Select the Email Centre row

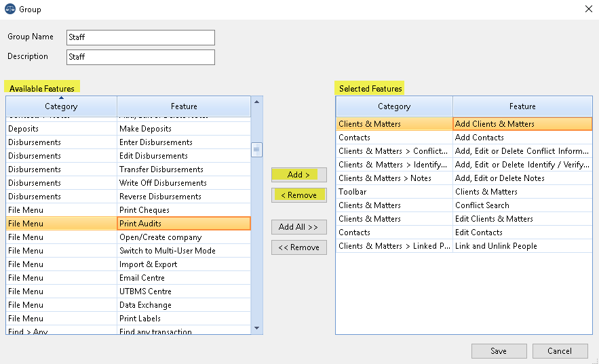[x=128, y=278]
